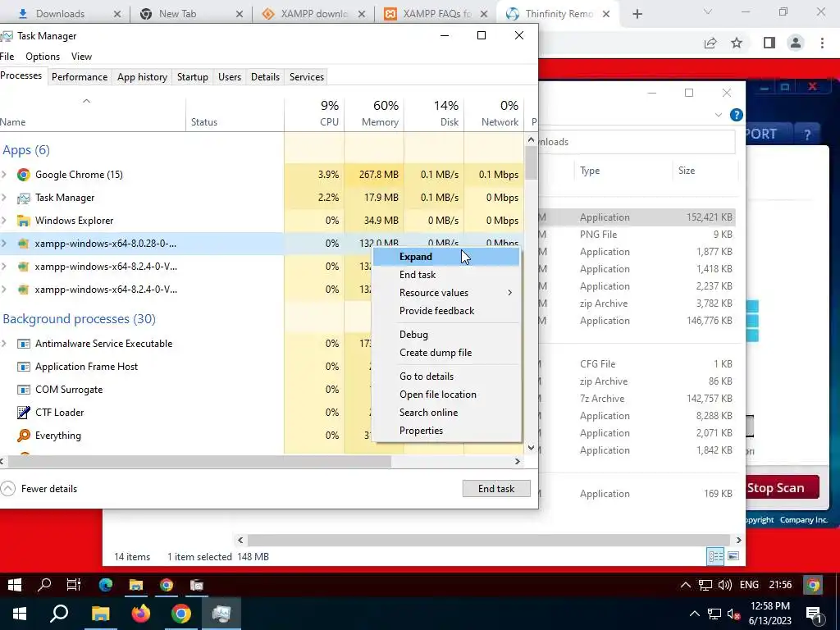Select Create dump file
This screenshot has width=840, height=630.
445,353
